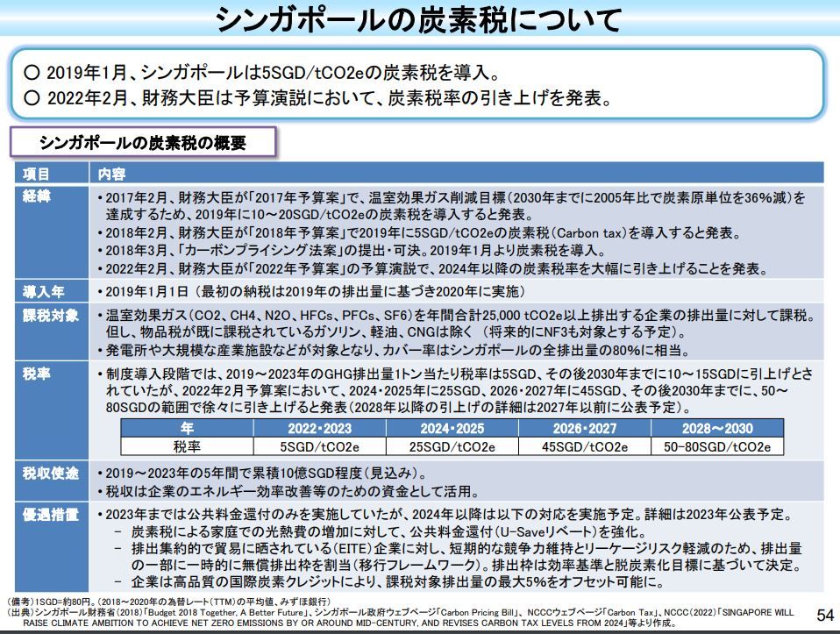
Task: Click the section heading シンガポールの炭素税の概要
Action: pos(143,143)
